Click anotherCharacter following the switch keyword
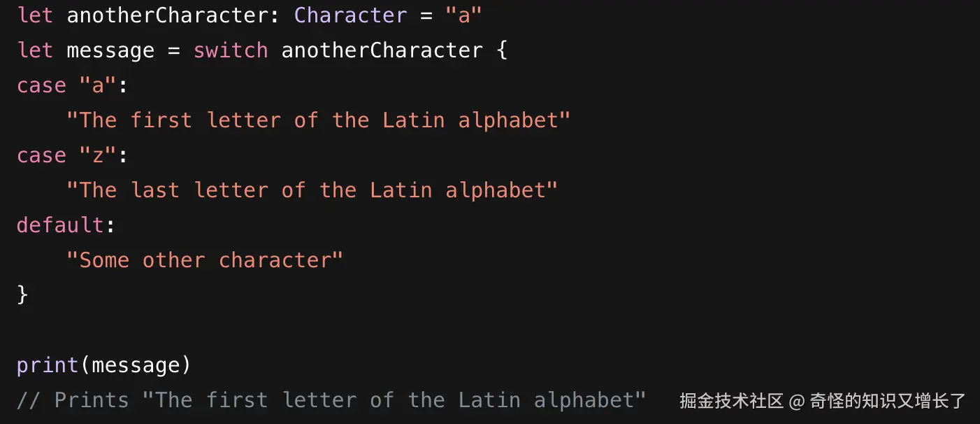 pos(382,50)
